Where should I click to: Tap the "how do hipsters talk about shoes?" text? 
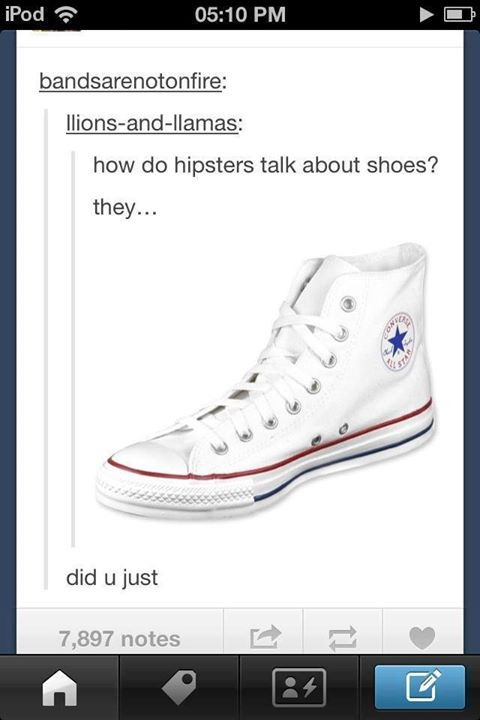[265, 165]
